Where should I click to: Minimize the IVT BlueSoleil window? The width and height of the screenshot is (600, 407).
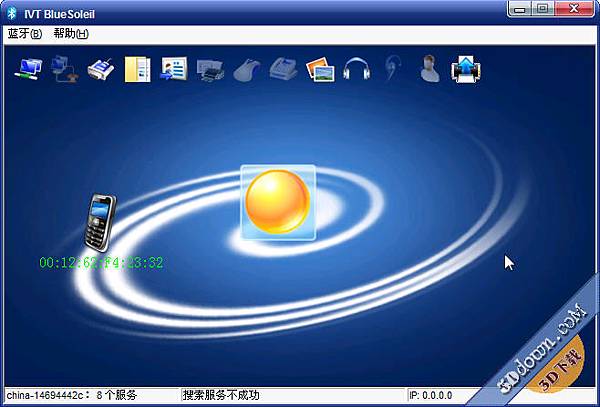pyautogui.click(x=520, y=9)
